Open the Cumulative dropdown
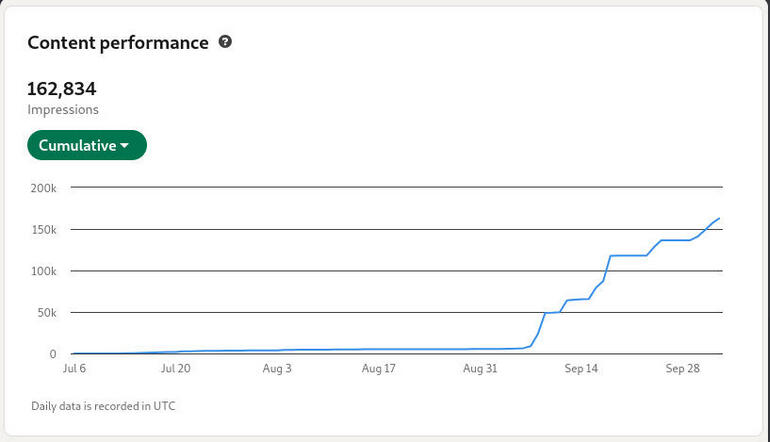The height and width of the screenshot is (442, 770). (x=86, y=146)
